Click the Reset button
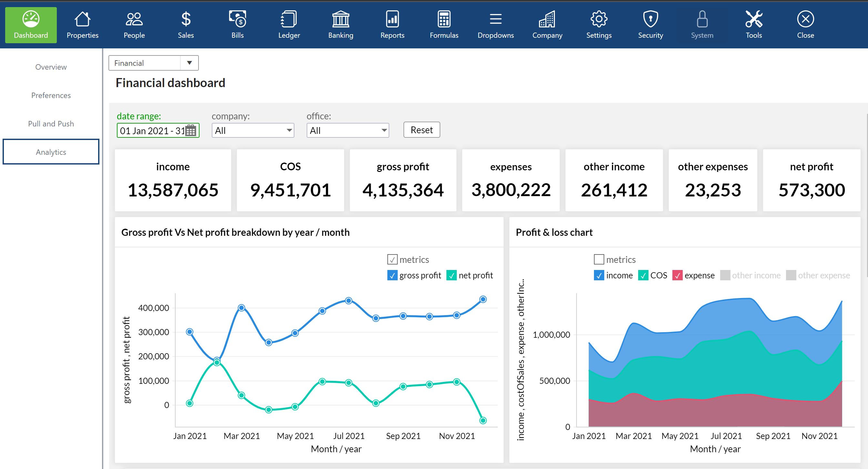This screenshot has height=469, width=868. (421, 129)
